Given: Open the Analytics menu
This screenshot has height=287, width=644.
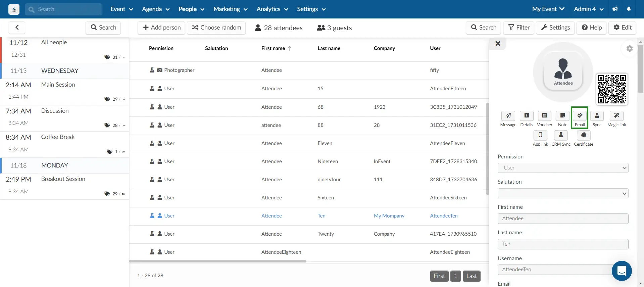Looking at the screenshot, I should [x=272, y=9].
